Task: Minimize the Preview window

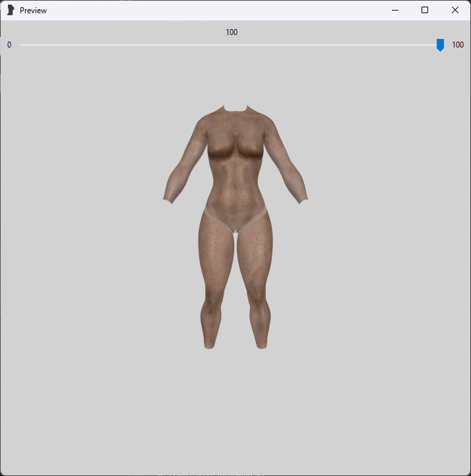Action: pos(394,11)
